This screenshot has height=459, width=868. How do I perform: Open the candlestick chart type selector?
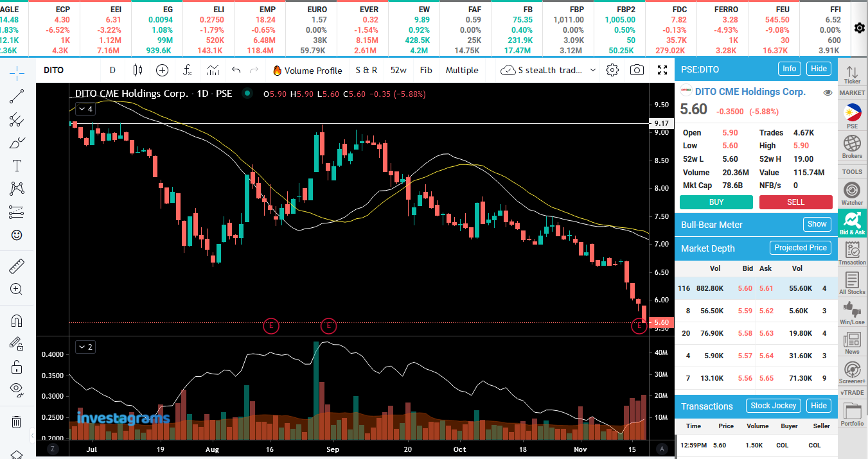(137, 70)
